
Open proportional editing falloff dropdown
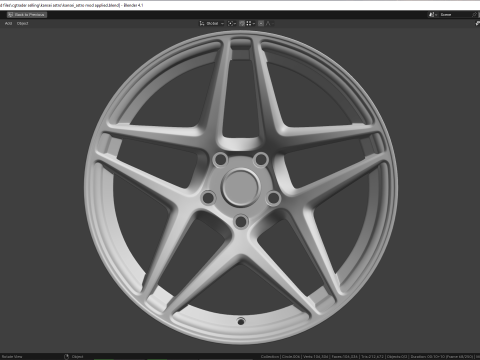coord(270,23)
